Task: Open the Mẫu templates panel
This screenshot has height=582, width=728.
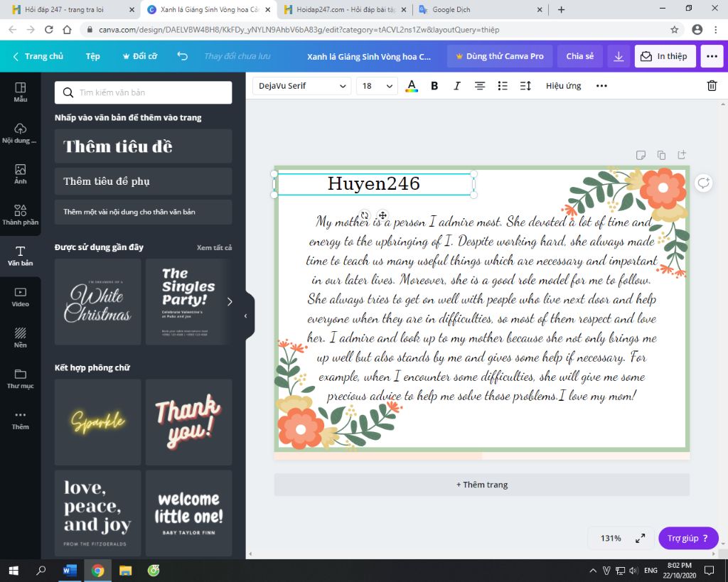Action: tap(21, 92)
